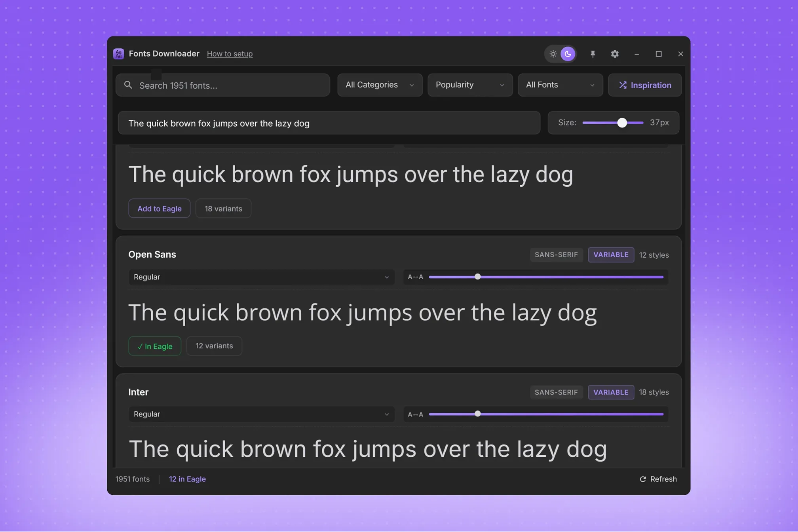Close the Fonts Downloader window
The width and height of the screenshot is (798, 532).
[680, 54]
